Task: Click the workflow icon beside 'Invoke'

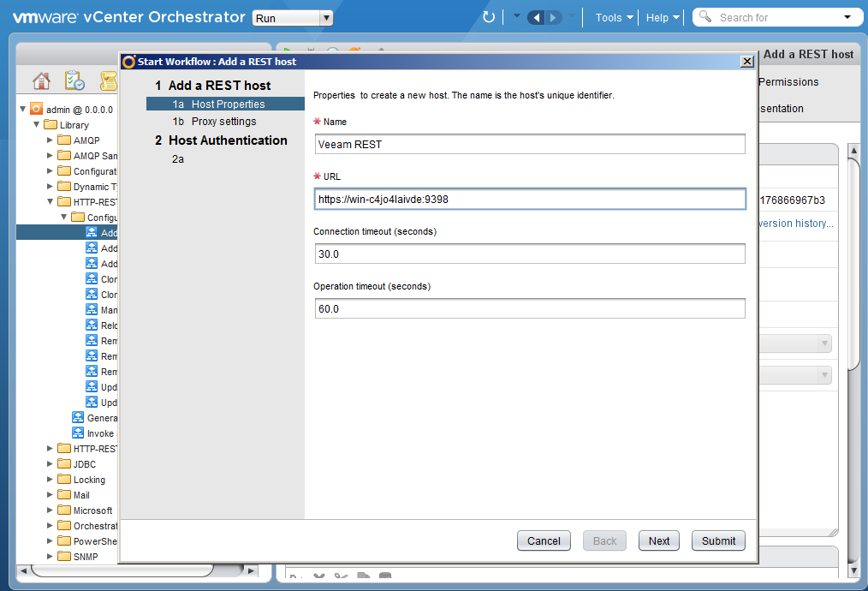Action: click(x=78, y=433)
